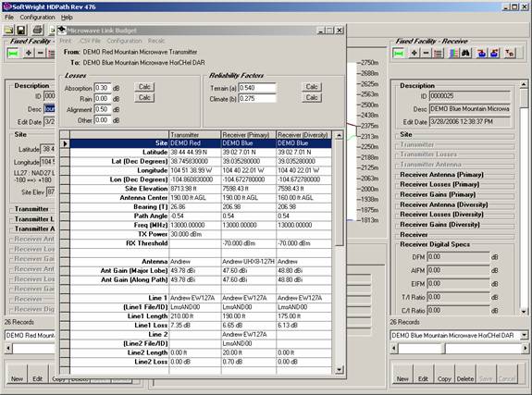Open the Print menu in Microwave Link Budget
Screen dimensions: 532x395
[65, 41]
